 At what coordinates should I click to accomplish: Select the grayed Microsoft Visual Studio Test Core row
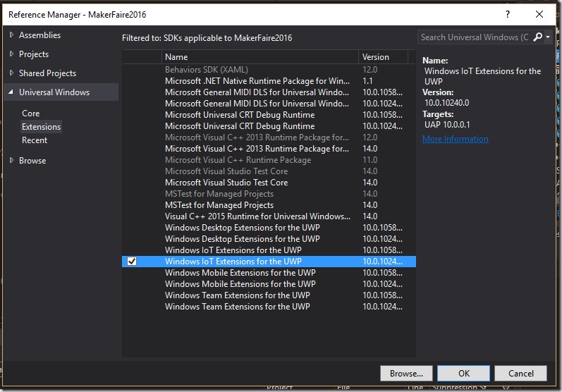pyautogui.click(x=269, y=171)
